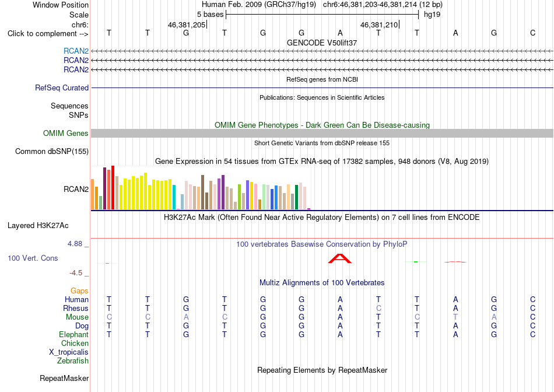Open the GTEx Gene Expression track title
Image resolution: width=554 pixels, height=392 pixels.
pyautogui.click(x=322, y=162)
